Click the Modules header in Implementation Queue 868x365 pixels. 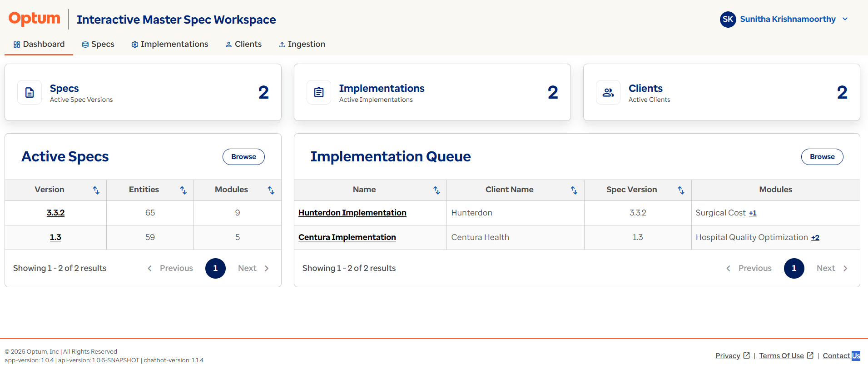click(x=775, y=190)
